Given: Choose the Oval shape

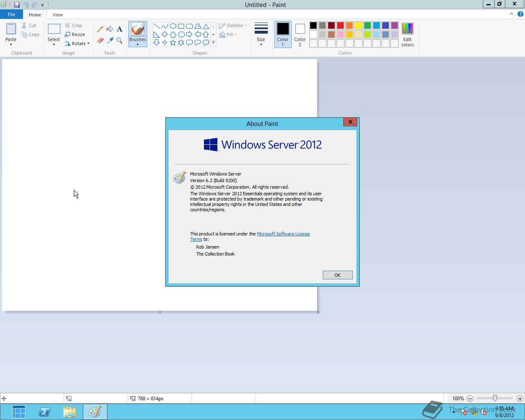Looking at the screenshot, I should tap(173, 26).
